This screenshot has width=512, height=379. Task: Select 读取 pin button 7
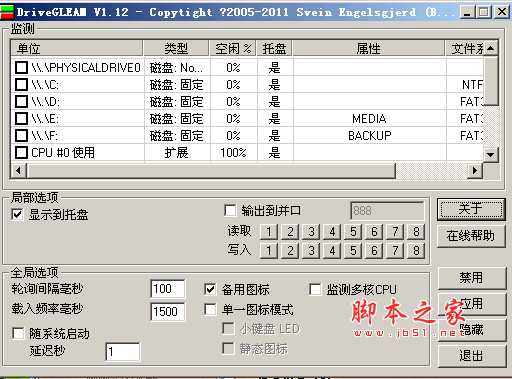395,231
